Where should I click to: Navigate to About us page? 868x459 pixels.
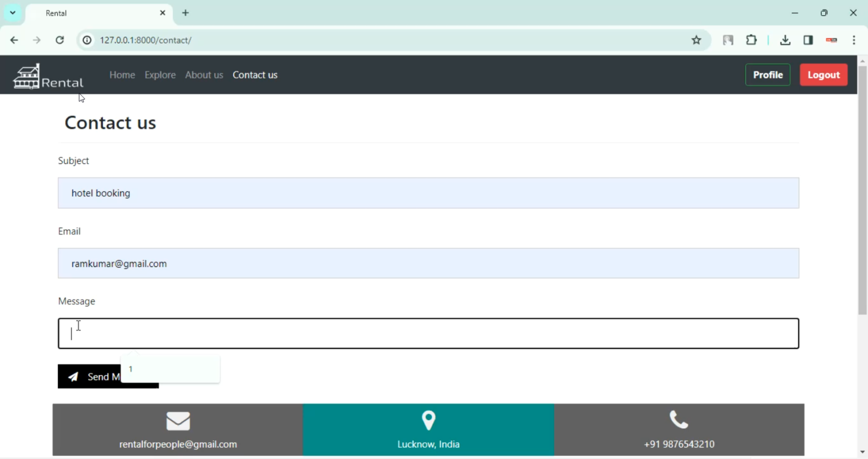point(204,75)
